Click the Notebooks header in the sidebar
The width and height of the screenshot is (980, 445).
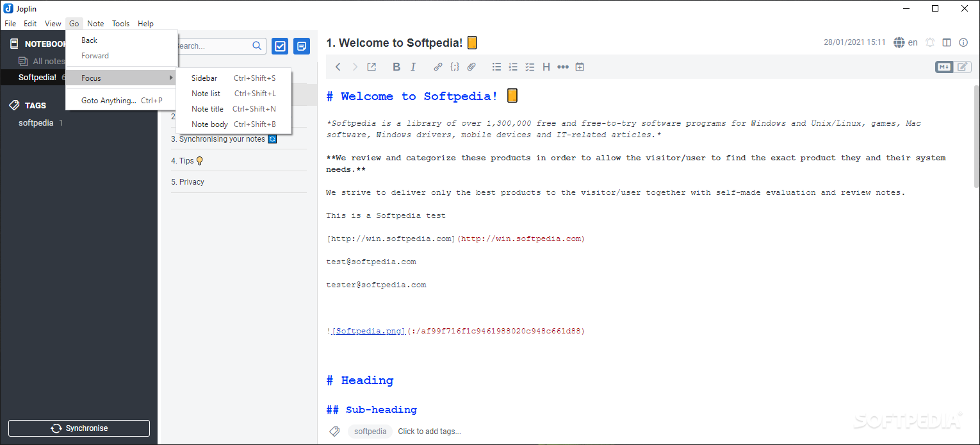pyautogui.click(x=38, y=44)
